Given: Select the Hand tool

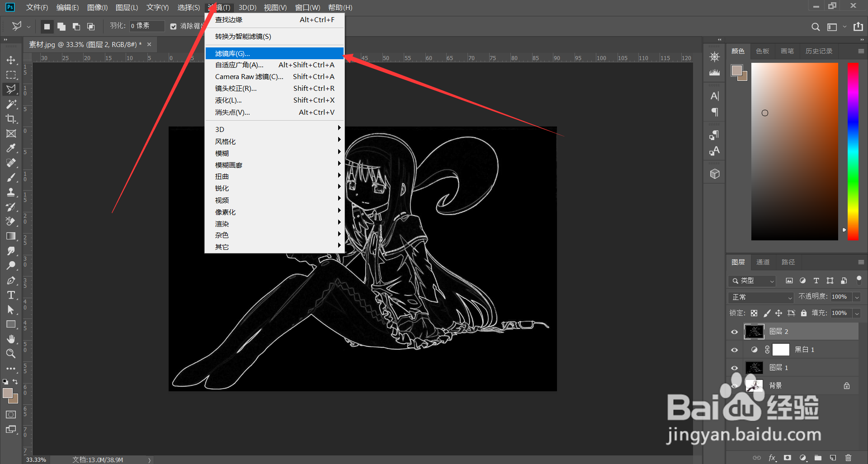Looking at the screenshot, I should pos(11,339).
